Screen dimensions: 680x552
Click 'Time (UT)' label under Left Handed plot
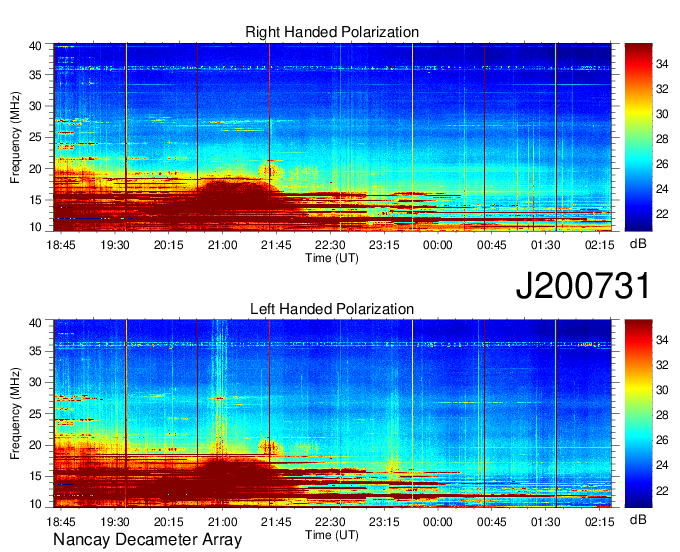tap(332, 535)
